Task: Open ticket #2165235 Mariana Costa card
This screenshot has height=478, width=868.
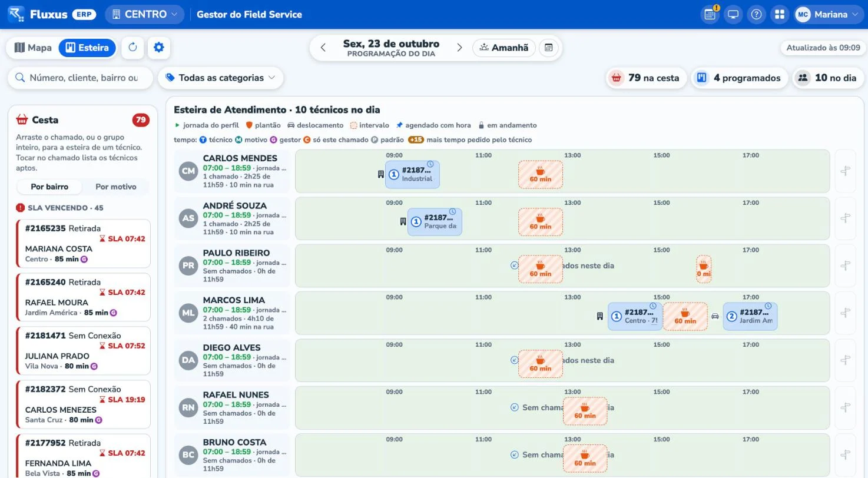Action: point(83,244)
